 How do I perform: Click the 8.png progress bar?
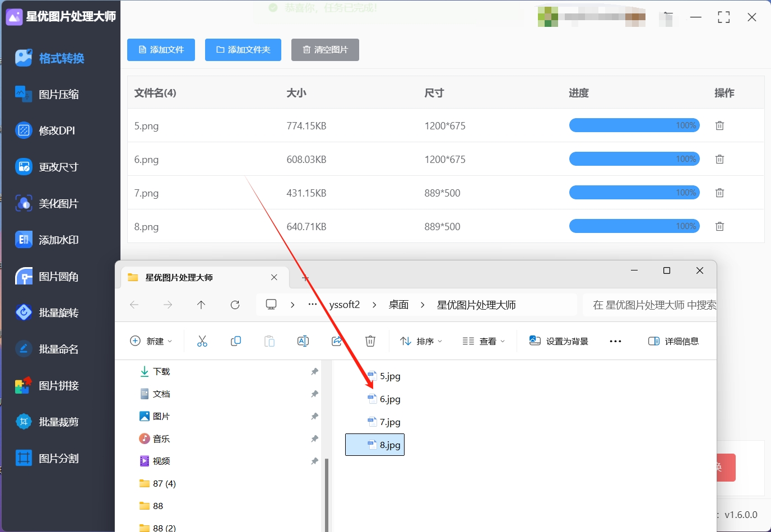(x=634, y=226)
